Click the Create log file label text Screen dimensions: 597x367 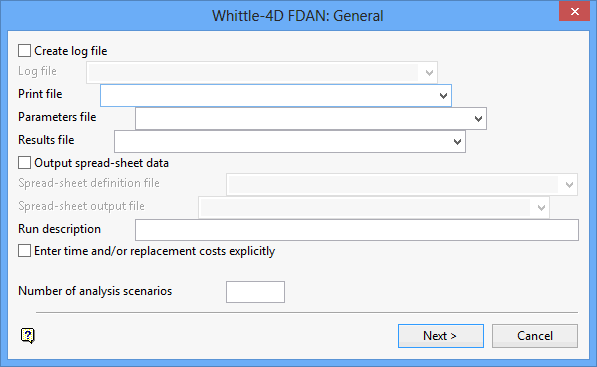point(71,51)
